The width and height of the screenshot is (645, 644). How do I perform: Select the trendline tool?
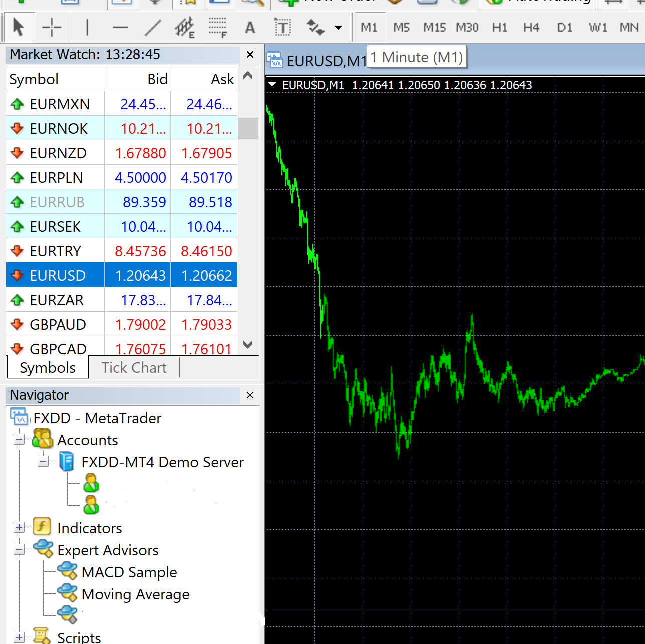153,27
